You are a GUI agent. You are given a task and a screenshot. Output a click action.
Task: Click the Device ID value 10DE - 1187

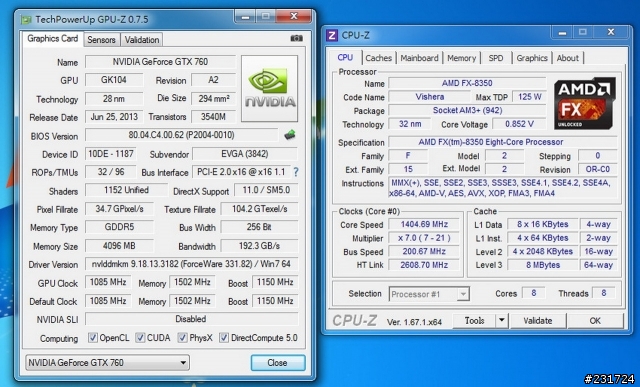(x=111, y=153)
